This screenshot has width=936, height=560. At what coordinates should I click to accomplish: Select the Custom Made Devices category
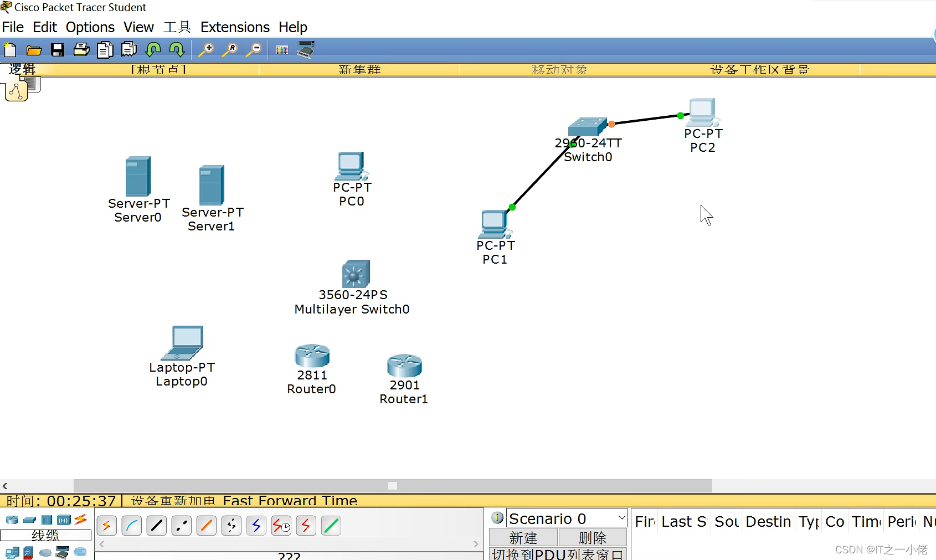[63, 552]
